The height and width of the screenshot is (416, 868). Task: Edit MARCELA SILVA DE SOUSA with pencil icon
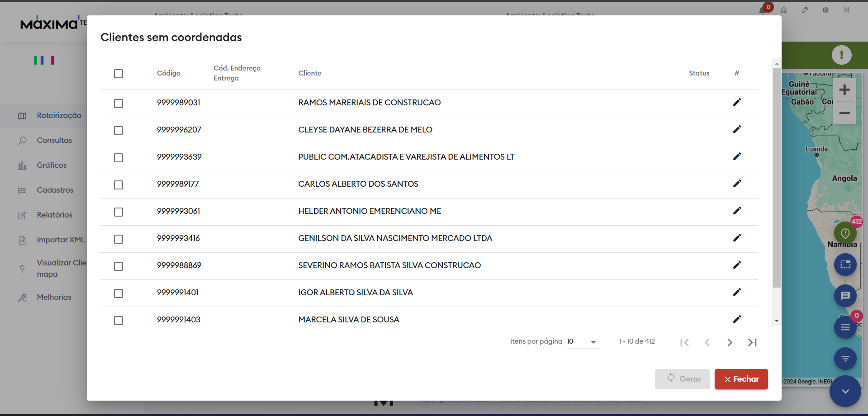(737, 319)
